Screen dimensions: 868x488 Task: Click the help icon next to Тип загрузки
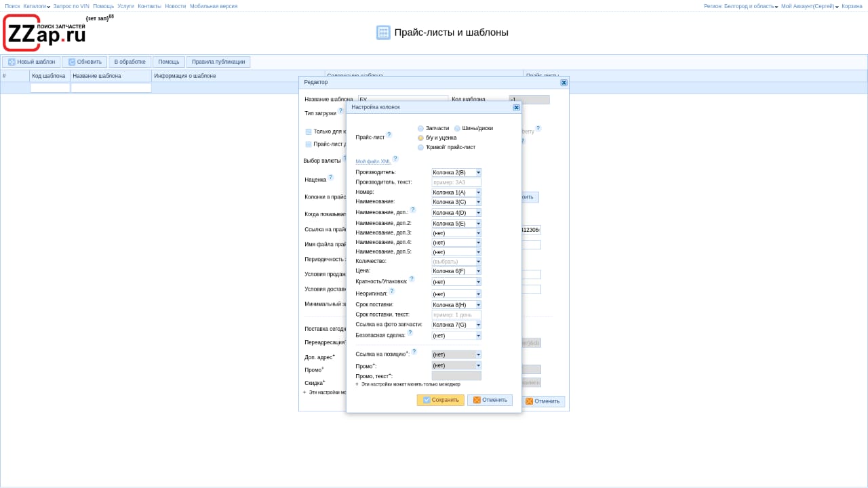[340, 111]
